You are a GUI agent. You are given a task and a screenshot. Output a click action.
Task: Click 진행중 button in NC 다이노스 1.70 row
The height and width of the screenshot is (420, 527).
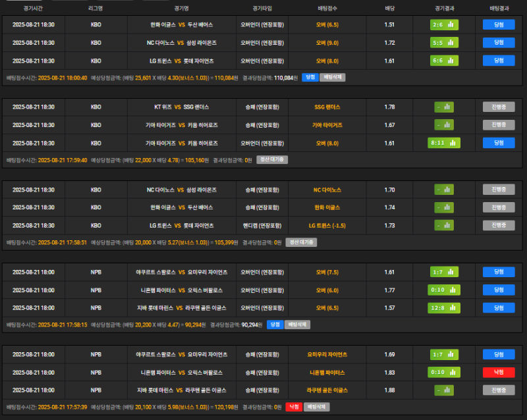point(499,190)
